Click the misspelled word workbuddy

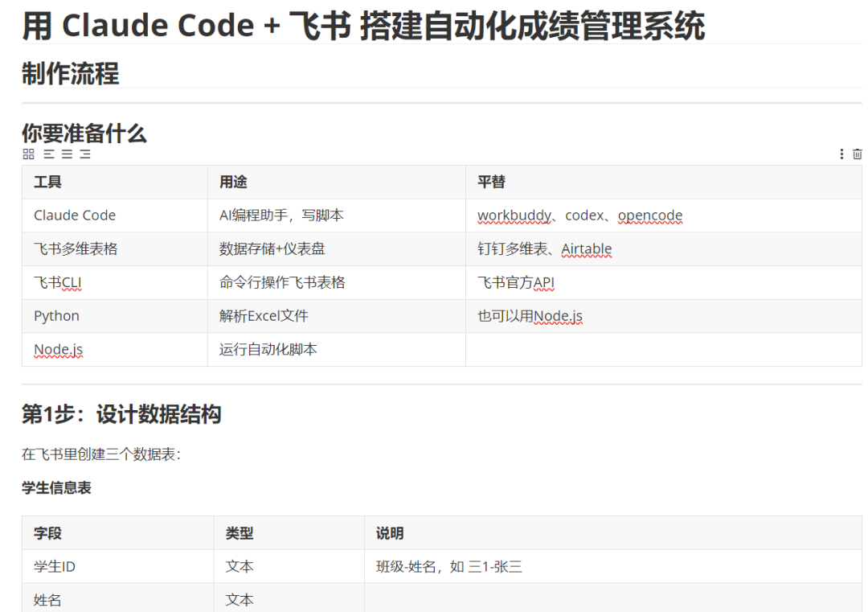pos(514,215)
